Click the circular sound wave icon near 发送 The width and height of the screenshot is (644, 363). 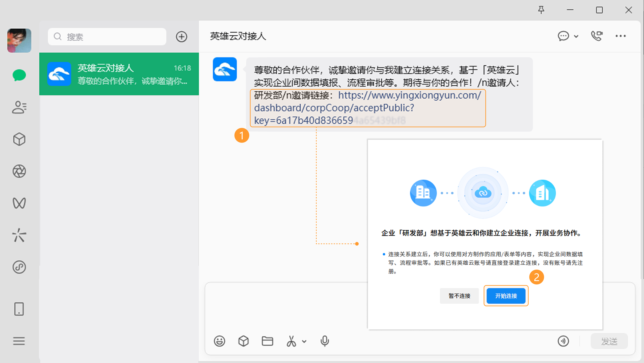pyautogui.click(x=563, y=341)
